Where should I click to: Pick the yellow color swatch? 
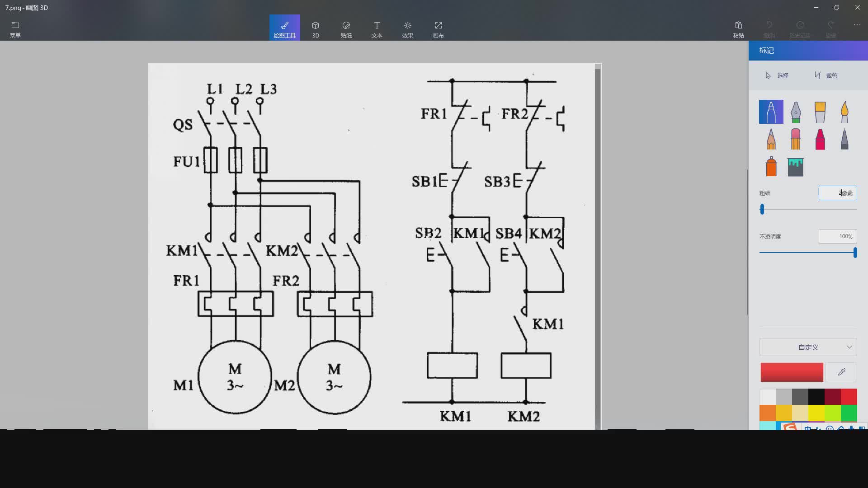(x=816, y=413)
